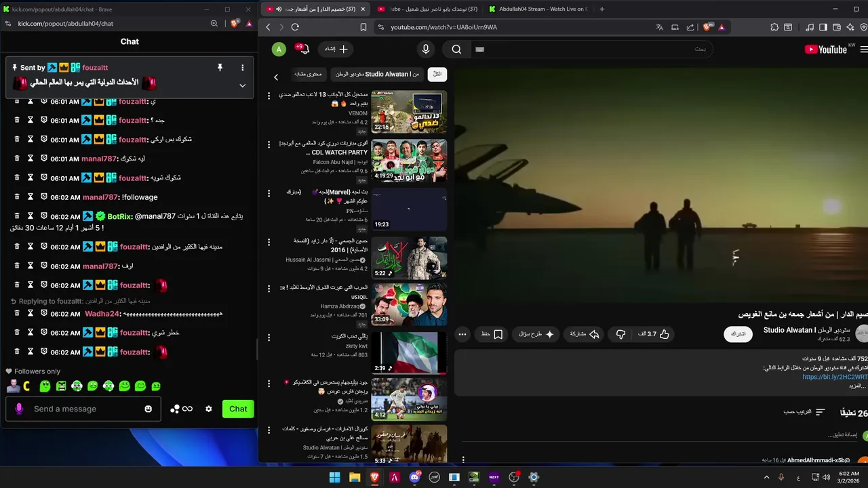Toggle the browser sidebar panel
The image size is (868, 488).
tap(823, 27)
